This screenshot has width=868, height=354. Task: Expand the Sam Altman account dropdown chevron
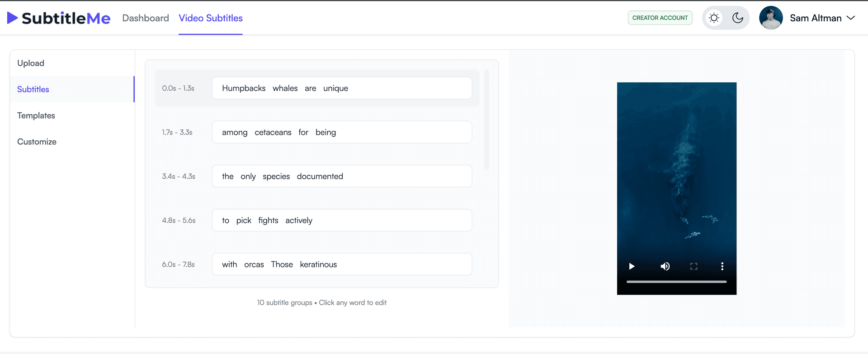click(x=851, y=18)
